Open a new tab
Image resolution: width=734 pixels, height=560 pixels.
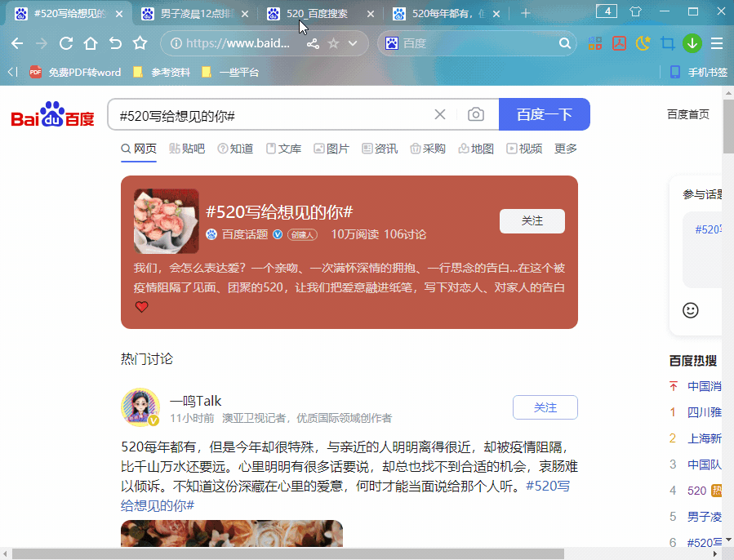click(x=526, y=13)
